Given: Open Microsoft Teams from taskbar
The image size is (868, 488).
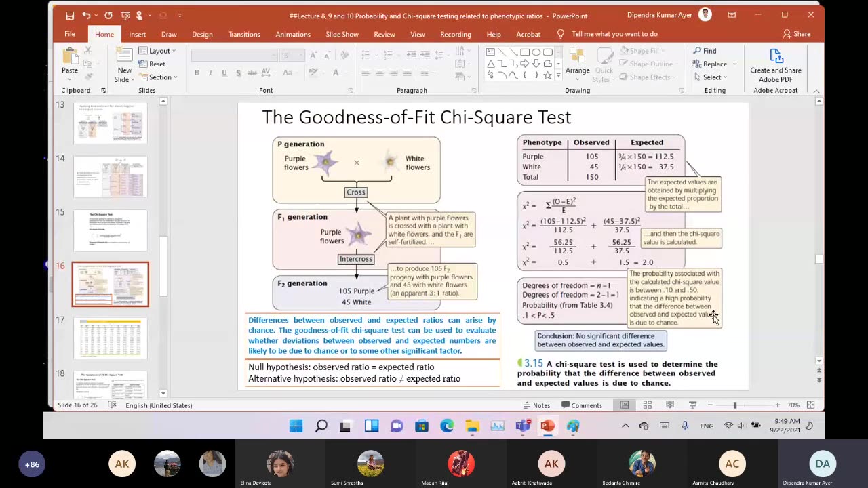Looking at the screenshot, I should pos(522,426).
